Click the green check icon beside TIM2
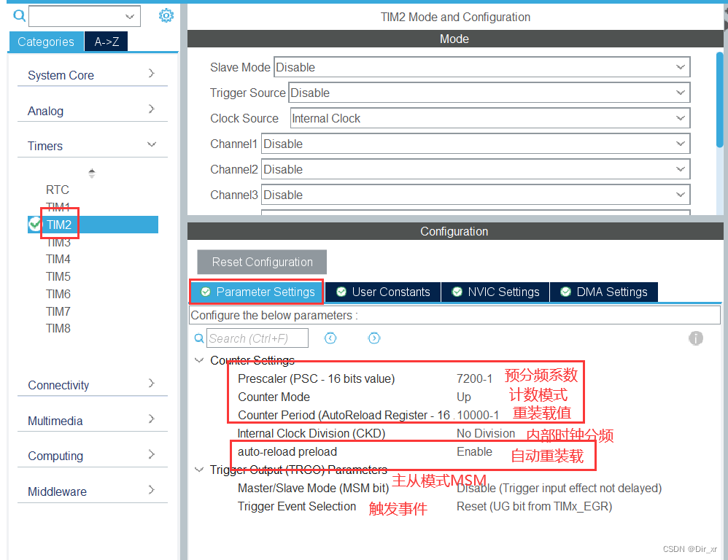Viewport: 728px width, 560px height. click(x=34, y=225)
